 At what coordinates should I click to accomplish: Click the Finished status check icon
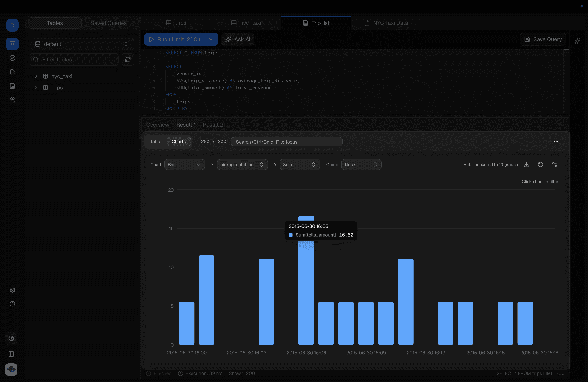149,373
